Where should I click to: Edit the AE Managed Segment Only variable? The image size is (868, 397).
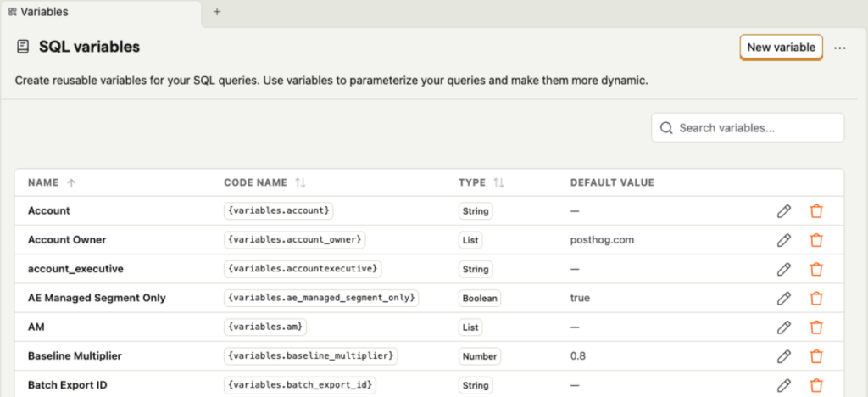pyautogui.click(x=784, y=298)
